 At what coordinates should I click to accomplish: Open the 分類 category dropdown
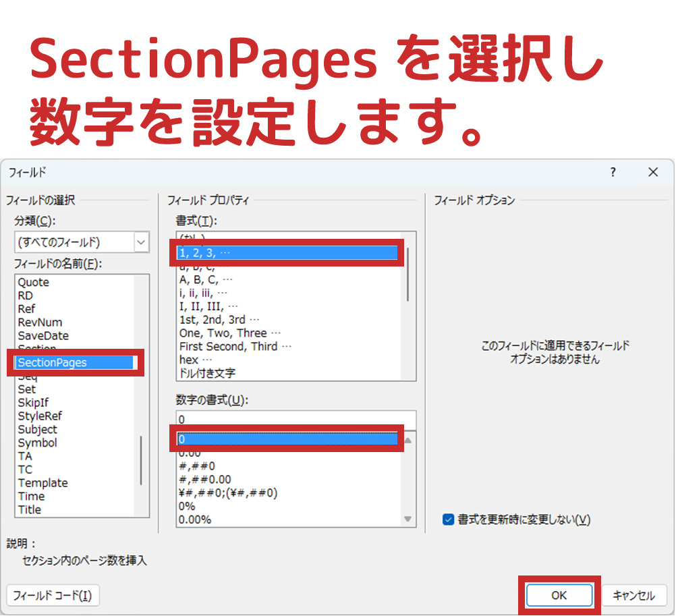click(x=141, y=242)
